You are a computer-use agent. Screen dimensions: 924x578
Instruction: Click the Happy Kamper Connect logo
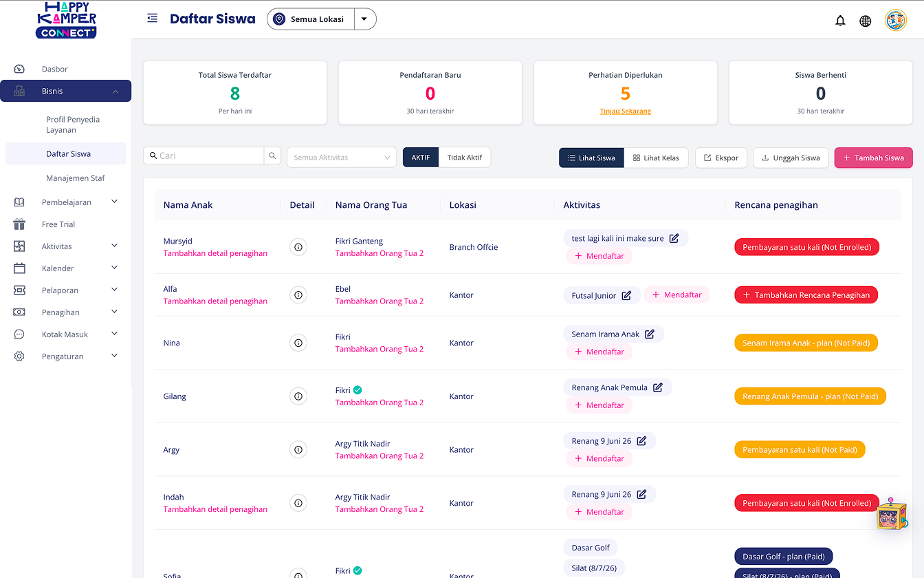67,20
